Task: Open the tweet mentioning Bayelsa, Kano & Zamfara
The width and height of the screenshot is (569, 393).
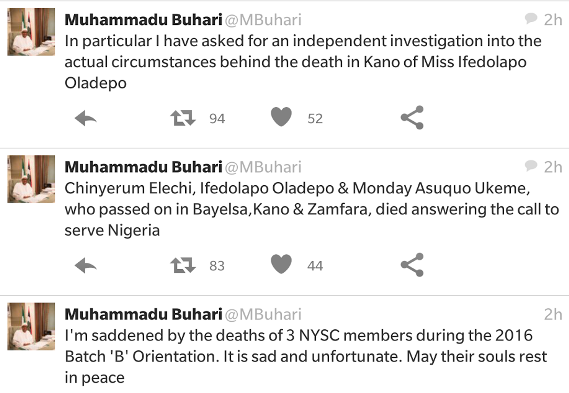Action: (311, 209)
